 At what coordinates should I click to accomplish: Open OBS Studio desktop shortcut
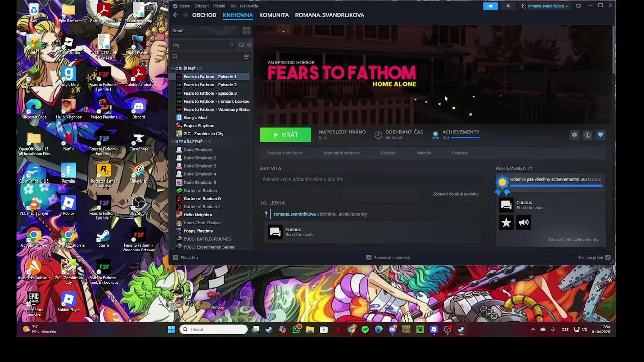click(x=138, y=206)
